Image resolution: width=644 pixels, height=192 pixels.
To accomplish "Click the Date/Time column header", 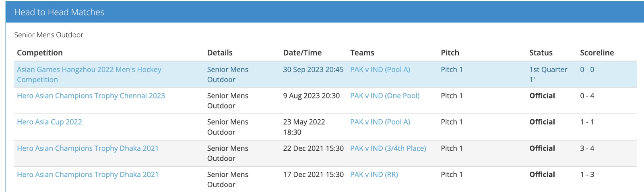I will (302, 53).
